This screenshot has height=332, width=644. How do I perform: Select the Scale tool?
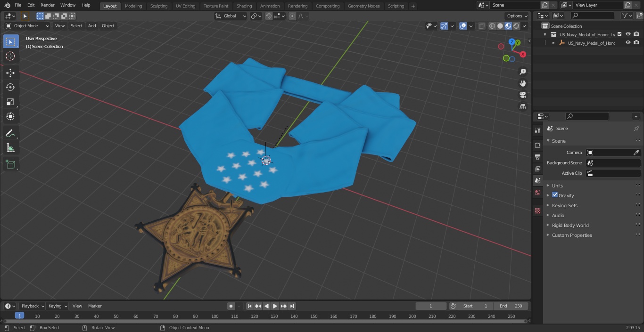(x=10, y=102)
